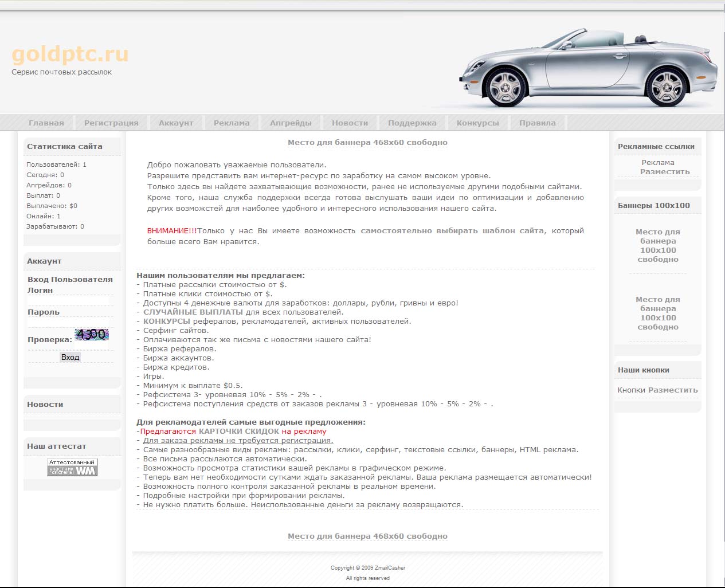Open the no-registration ad order link

click(x=238, y=440)
